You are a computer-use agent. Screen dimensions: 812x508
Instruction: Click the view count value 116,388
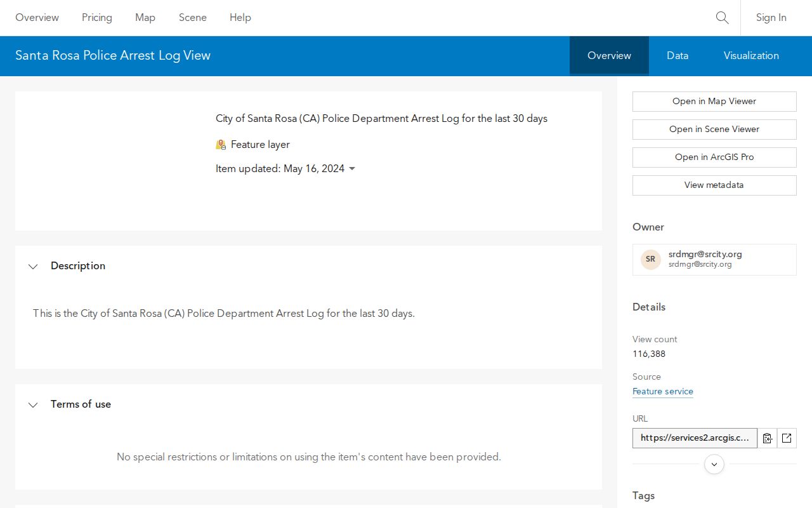[x=649, y=354]
